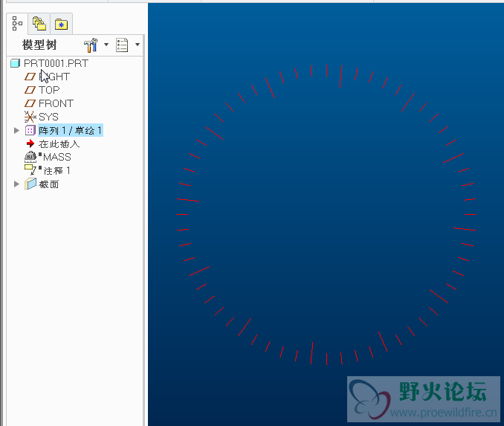
Task: Select the SYS coordinate system
Action: (48, 117)
